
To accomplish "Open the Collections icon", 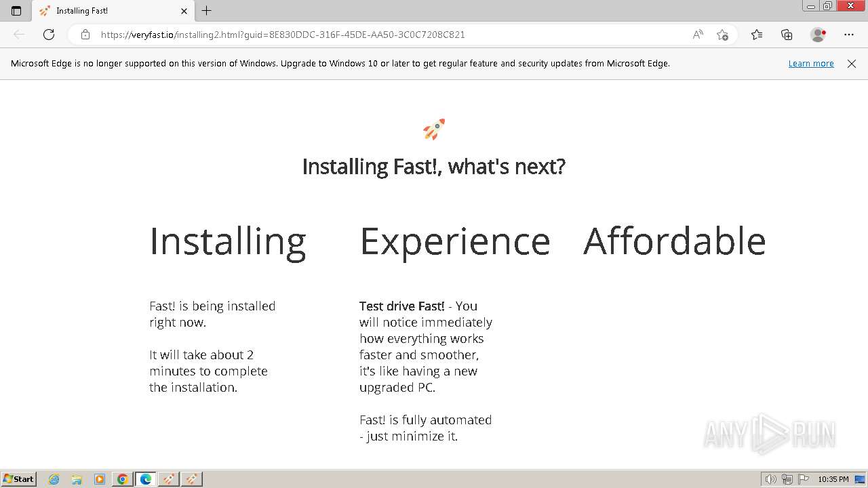I will [x=787, y=35].
